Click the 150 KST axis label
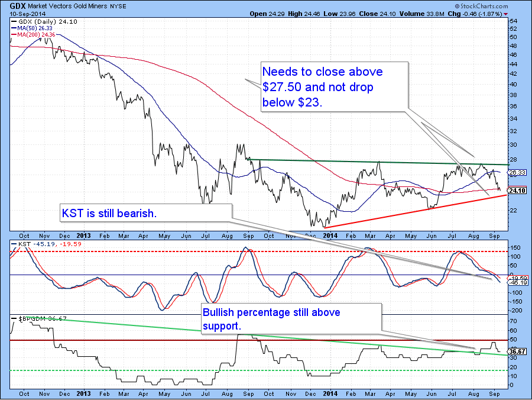 (515, 248)
